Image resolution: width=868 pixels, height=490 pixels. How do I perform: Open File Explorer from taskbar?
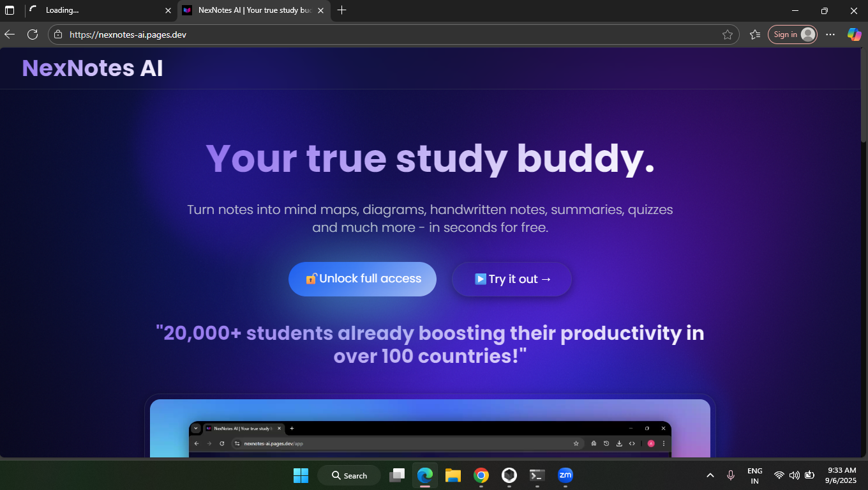(x=453, y=475)
